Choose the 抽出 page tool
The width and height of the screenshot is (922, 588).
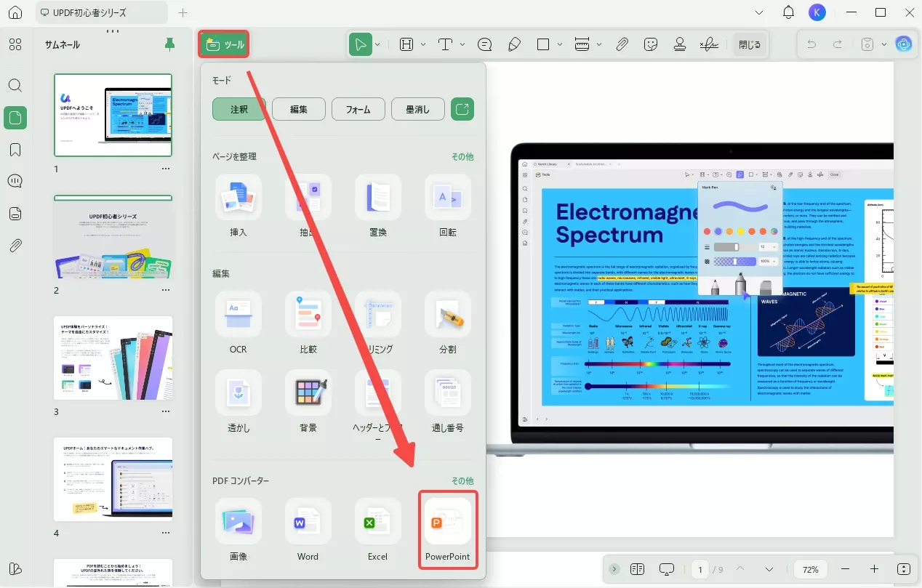[308, 206]
